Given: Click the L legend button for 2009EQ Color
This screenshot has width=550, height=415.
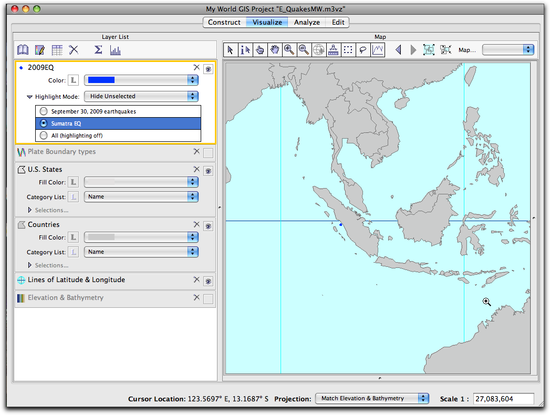Looking at the screenshot, I should (73, 80).
